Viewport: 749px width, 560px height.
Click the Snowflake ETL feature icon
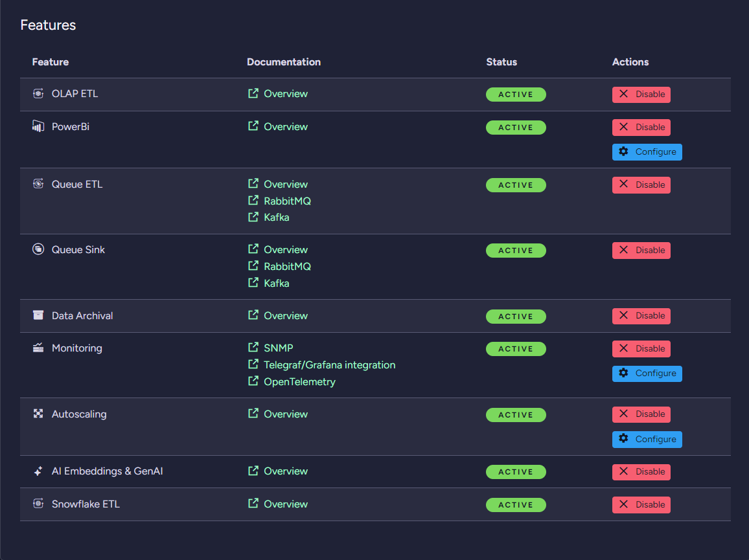[38, 504]
